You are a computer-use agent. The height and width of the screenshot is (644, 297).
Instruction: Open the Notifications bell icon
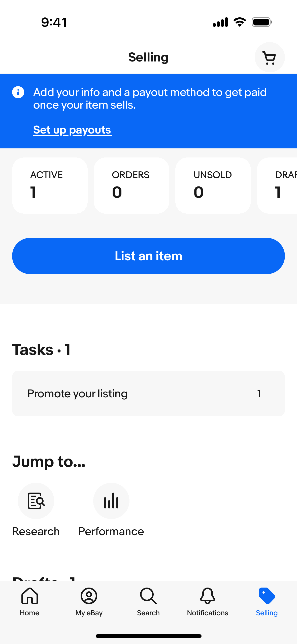[207, 596]
